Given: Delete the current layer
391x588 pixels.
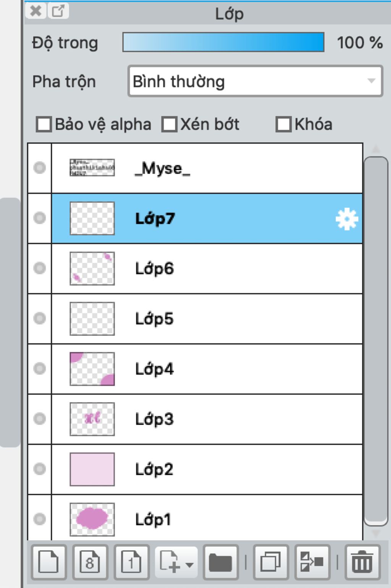Looking at the screenshot, I should coord(362,561).
